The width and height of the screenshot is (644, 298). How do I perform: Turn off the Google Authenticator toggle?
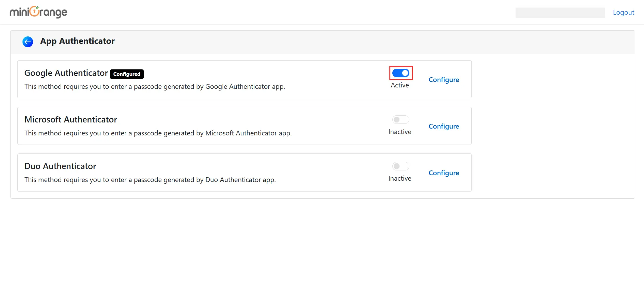click(x=400, y=73)
